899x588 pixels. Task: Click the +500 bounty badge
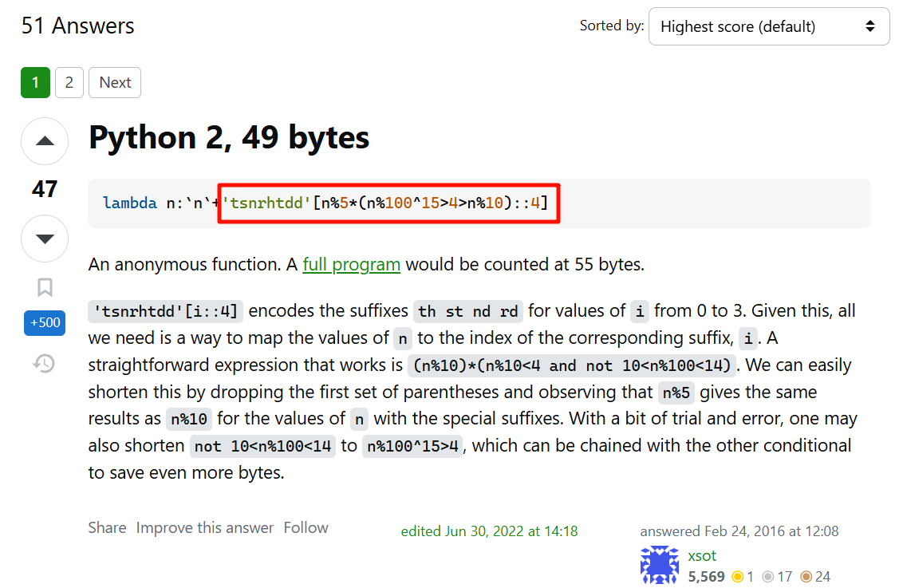point(45,323)
